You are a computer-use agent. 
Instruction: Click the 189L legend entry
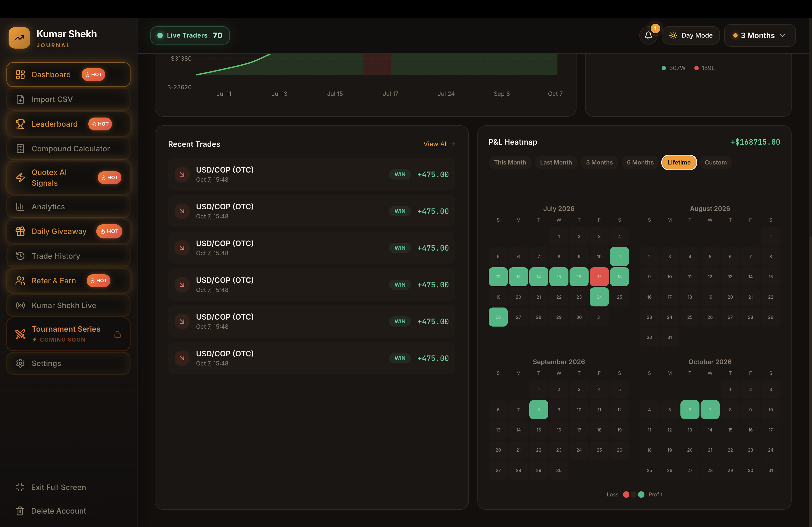704,68
